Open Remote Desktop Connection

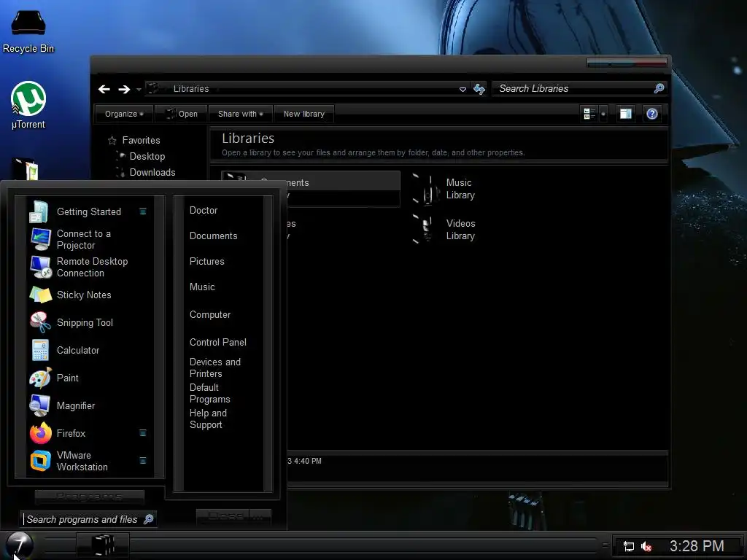click(x=88, y=267)
